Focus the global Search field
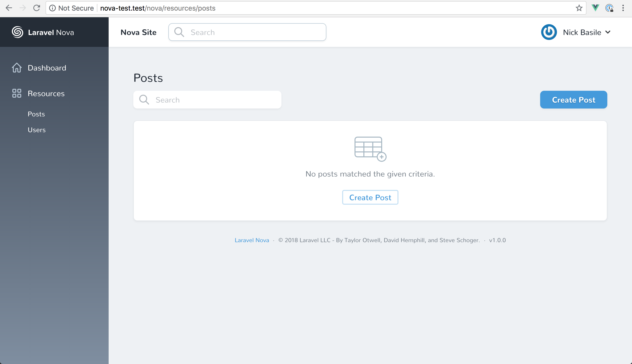This screenshot has height=364, width=632. click(x=247, y=32)
